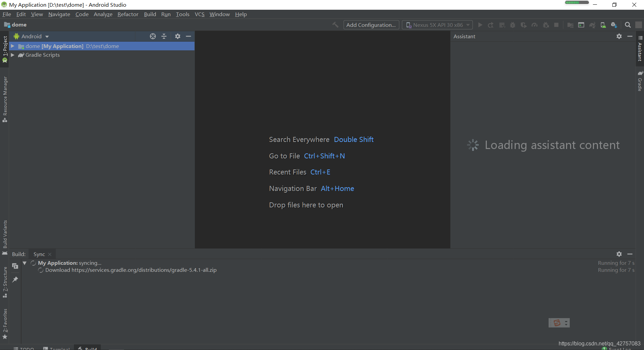Click the Make Project hammer icon

point(335,25)
